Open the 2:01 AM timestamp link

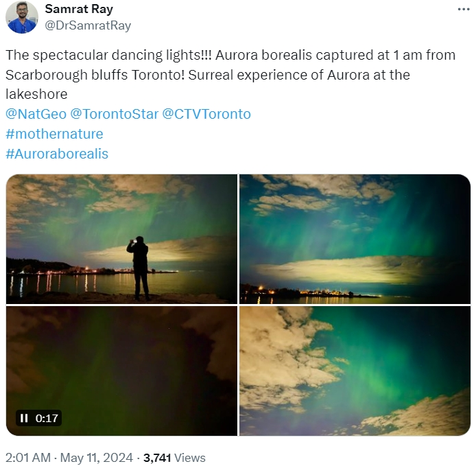tap(28, 458)
